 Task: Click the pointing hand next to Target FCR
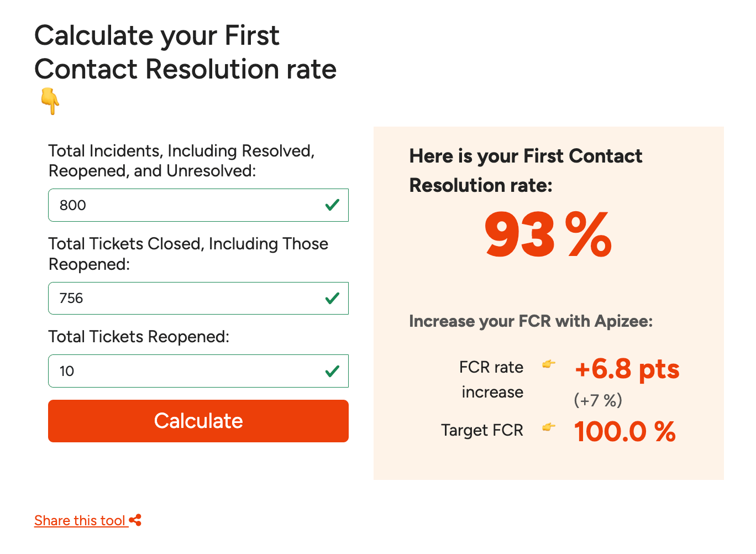click(x=549, y=427)
